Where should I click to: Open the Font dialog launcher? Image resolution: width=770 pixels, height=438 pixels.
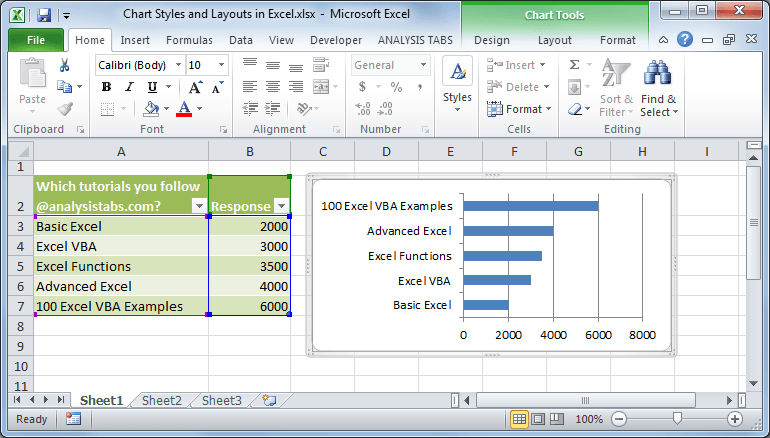(x=224, y=130)
